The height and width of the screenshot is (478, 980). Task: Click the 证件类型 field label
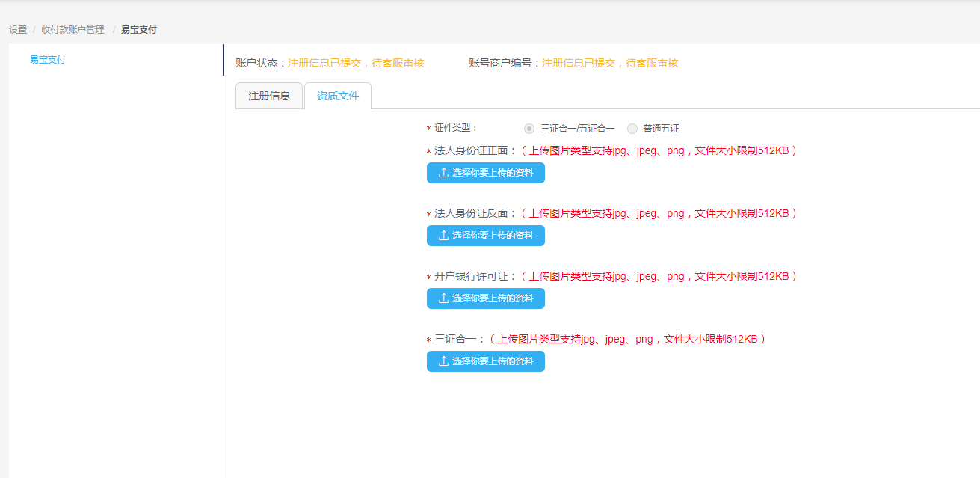(455, 129)
